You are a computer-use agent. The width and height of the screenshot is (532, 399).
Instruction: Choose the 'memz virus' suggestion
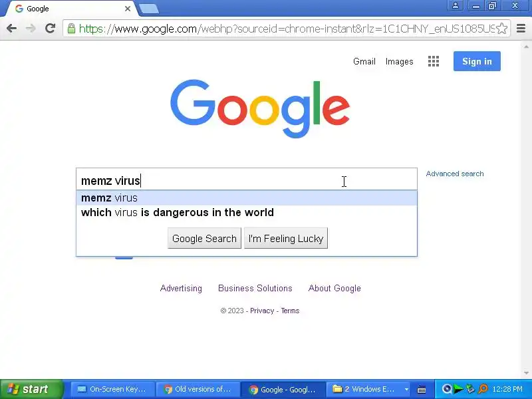247,198
